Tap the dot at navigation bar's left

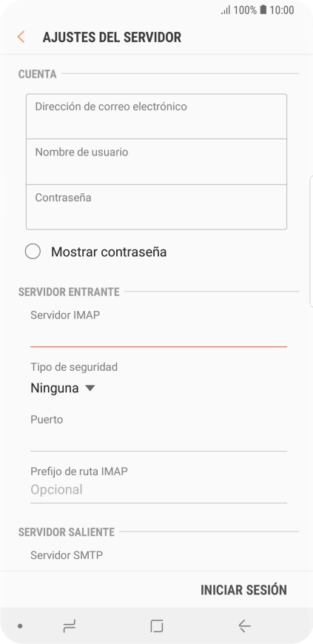pyautogui.click(x=20, y=626)
